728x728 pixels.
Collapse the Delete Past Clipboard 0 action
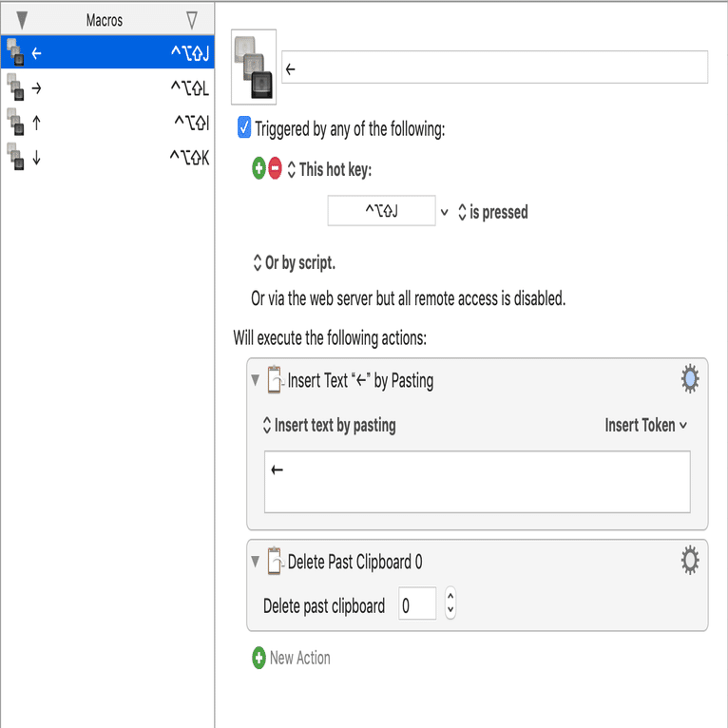(255, 562)
